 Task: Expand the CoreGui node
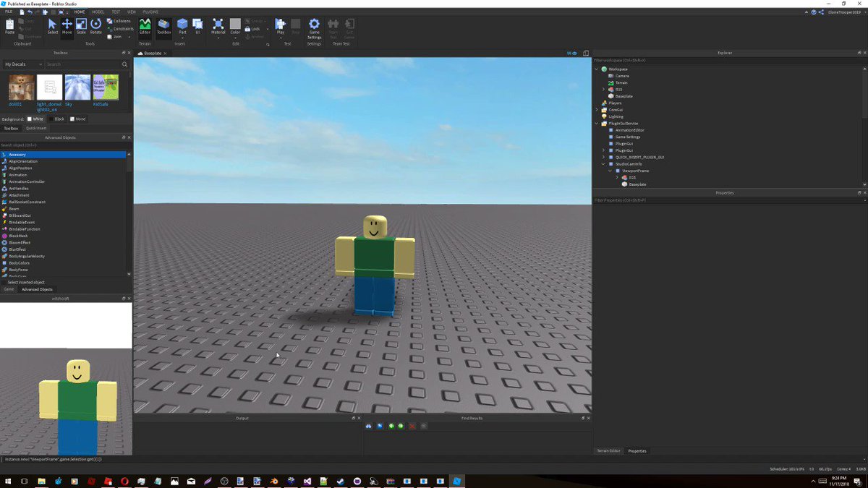pos(597,110)
